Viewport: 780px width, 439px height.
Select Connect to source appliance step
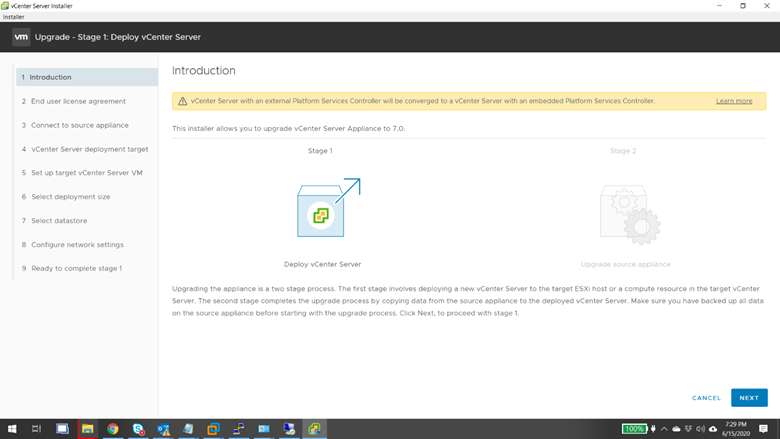80,125
